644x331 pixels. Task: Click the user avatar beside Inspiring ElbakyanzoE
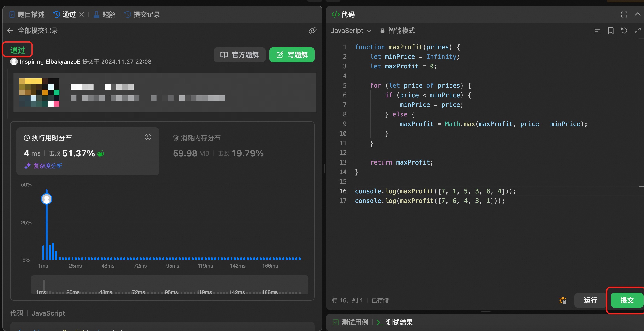(14, 61)
